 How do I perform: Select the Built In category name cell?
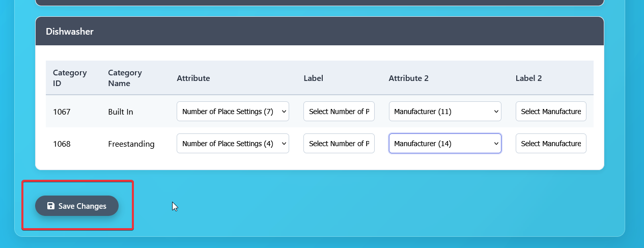121,112
